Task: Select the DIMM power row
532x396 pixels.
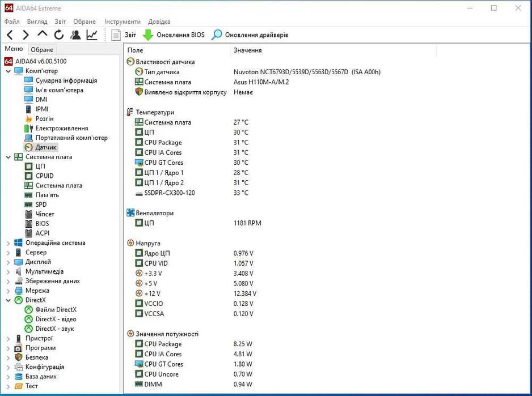Action: pyautogui.click(x=193, y=384)
